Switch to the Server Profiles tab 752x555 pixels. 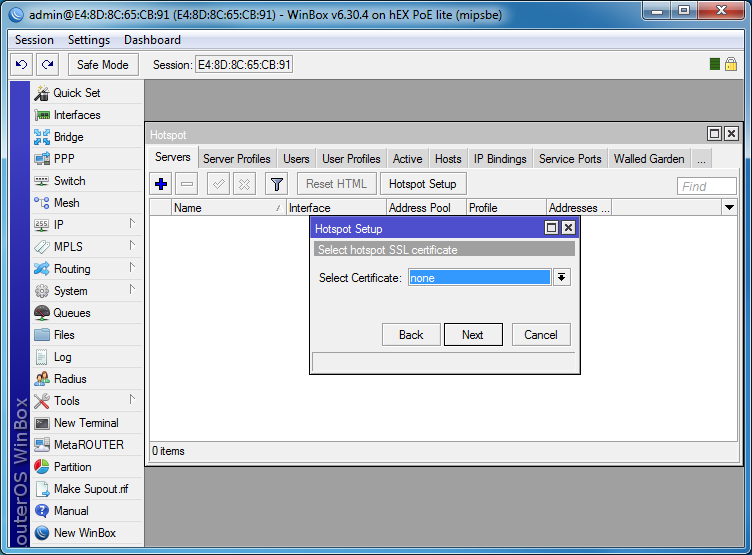click(236, 159)
